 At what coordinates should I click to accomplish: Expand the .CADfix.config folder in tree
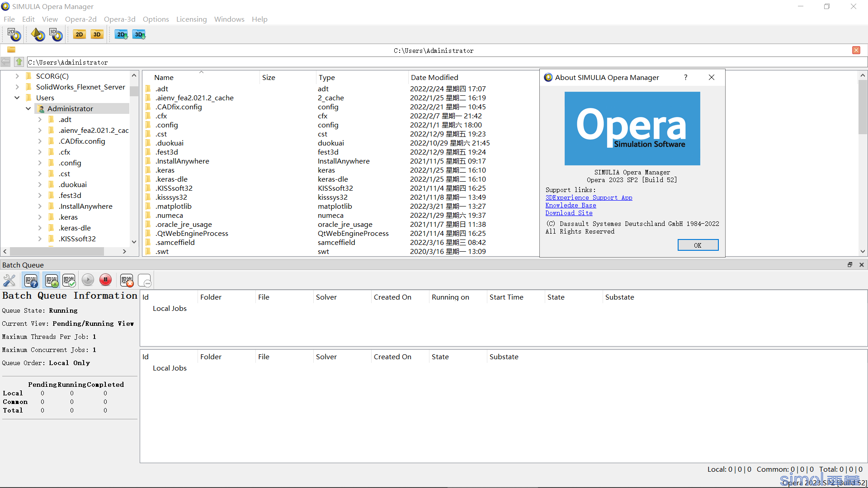coord(40,141)
